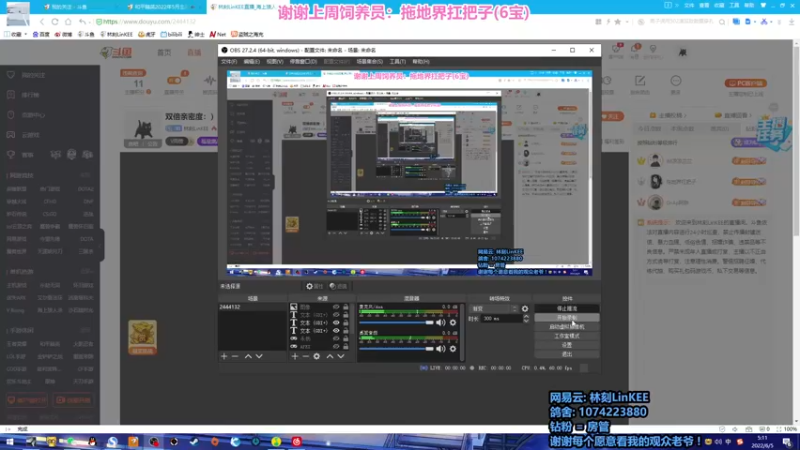Switch to the first browser tab

tap(82, 7)
